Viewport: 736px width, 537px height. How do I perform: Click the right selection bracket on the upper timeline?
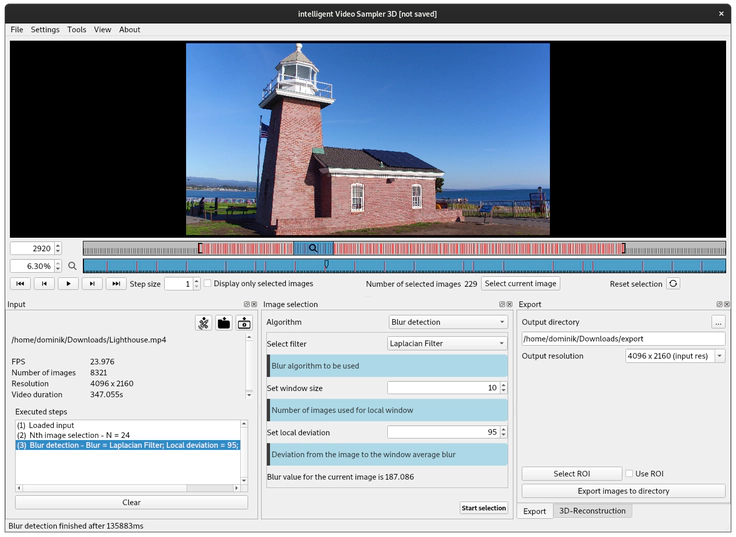(624, 248)
